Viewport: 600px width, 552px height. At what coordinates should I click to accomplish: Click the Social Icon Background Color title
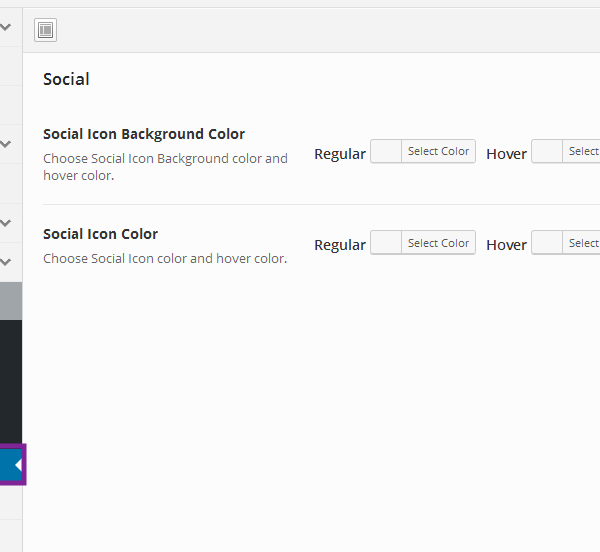coord(144,134)
